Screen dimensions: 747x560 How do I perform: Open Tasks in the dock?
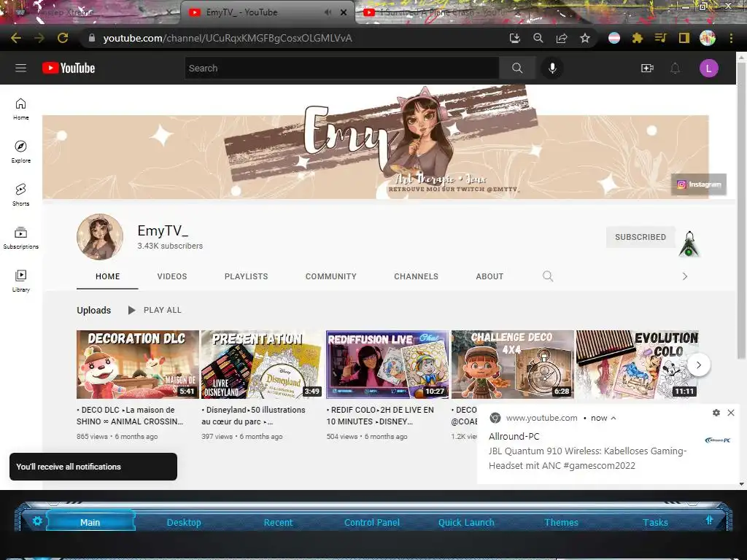click(655, 522)
